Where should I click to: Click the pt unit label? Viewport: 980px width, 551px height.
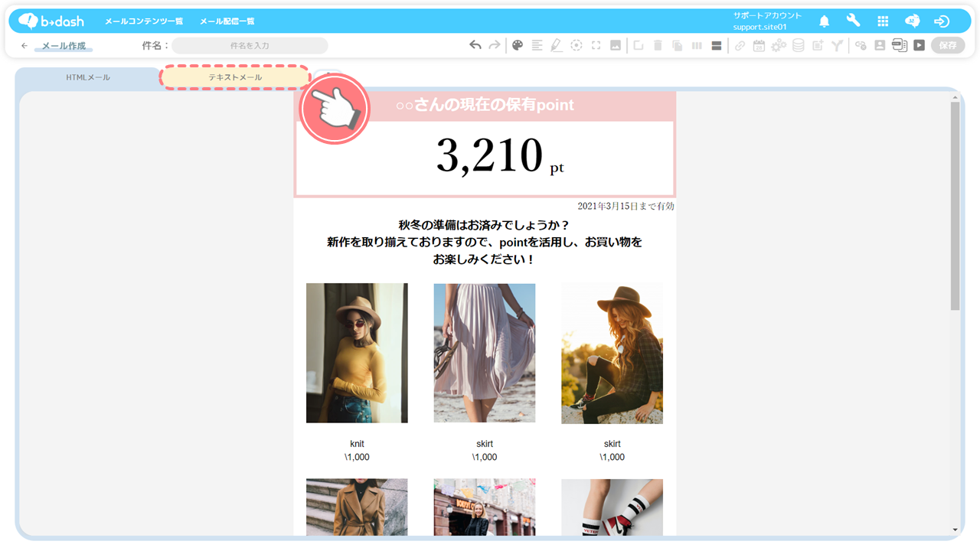pyautogui.click(x=557, y=168)
